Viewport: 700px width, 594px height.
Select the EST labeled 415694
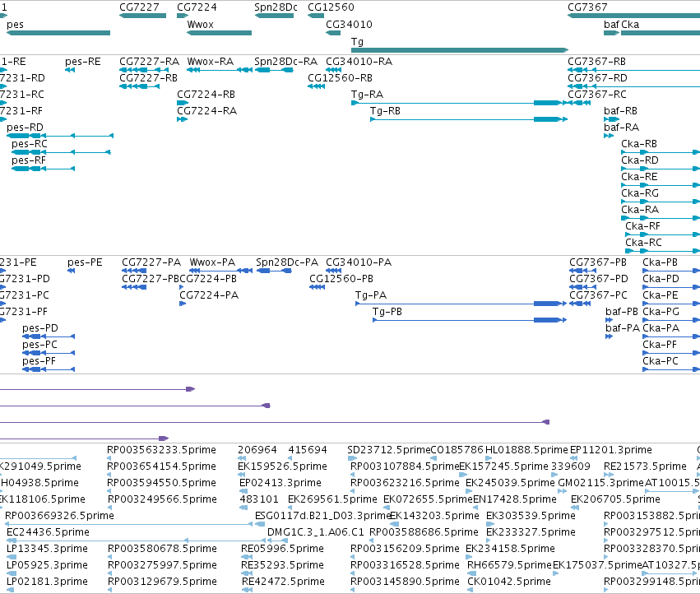(x=290, y=458)
